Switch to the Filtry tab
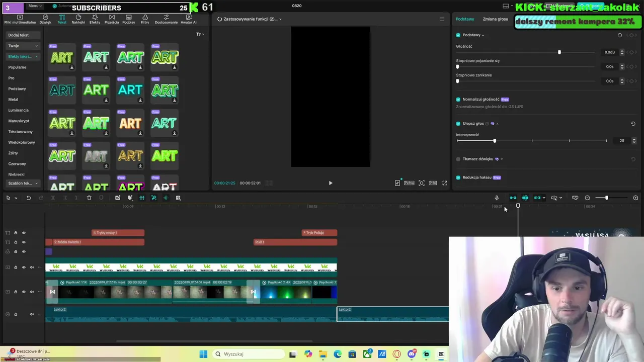 (x=145, y=19)
